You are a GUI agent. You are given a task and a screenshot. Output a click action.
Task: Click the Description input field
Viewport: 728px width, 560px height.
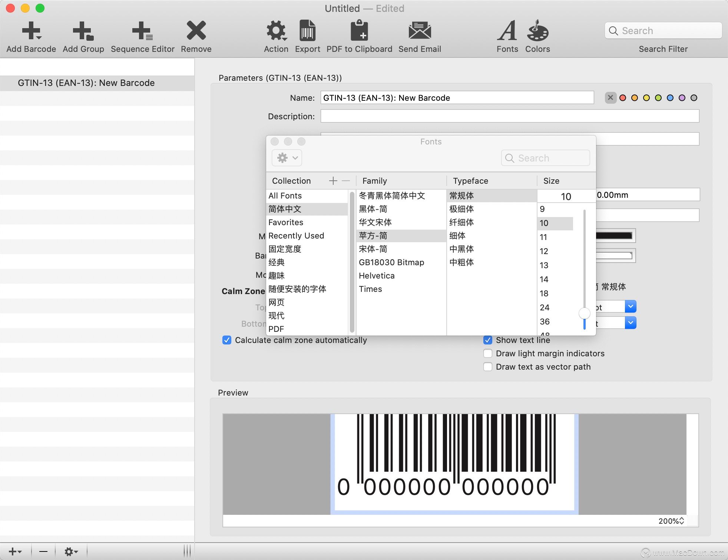pyautogui.click(x=510, y=116)
